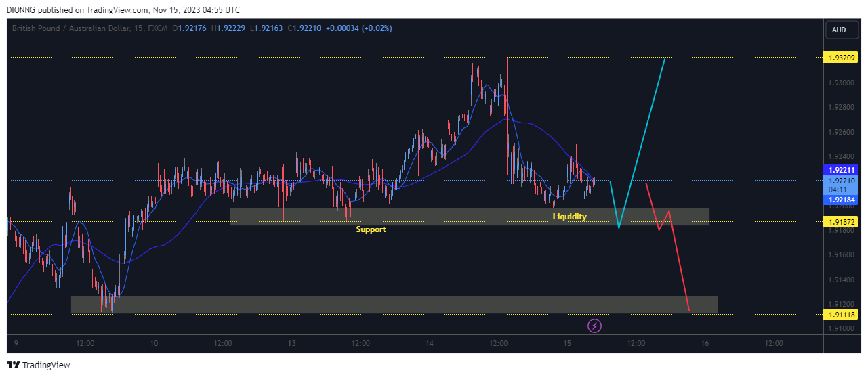Click the date 13 on time axis
The height and width of the screenshot is (377, 868).
[x=291, y=344]
